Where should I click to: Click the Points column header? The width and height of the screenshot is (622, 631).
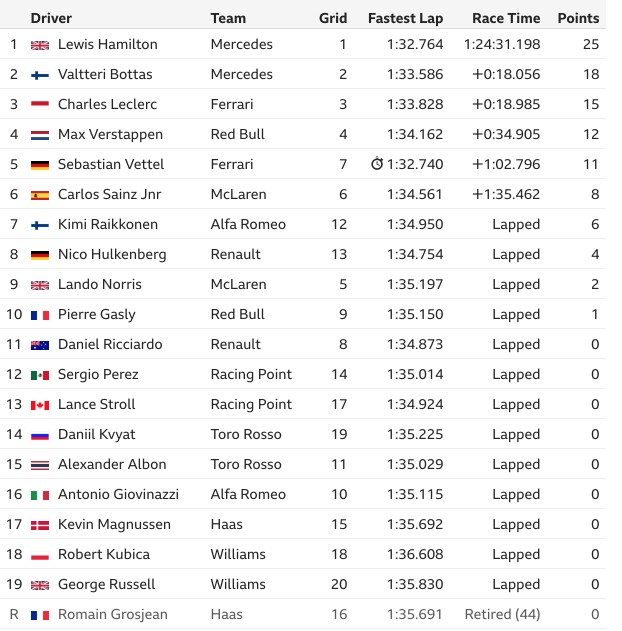[578, 18]
